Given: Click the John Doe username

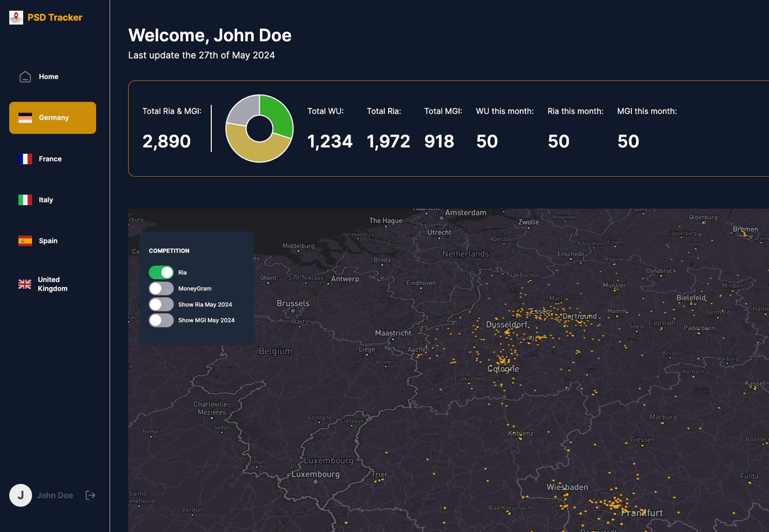Looking at the screenshot, I should click(x=55, y=496).
